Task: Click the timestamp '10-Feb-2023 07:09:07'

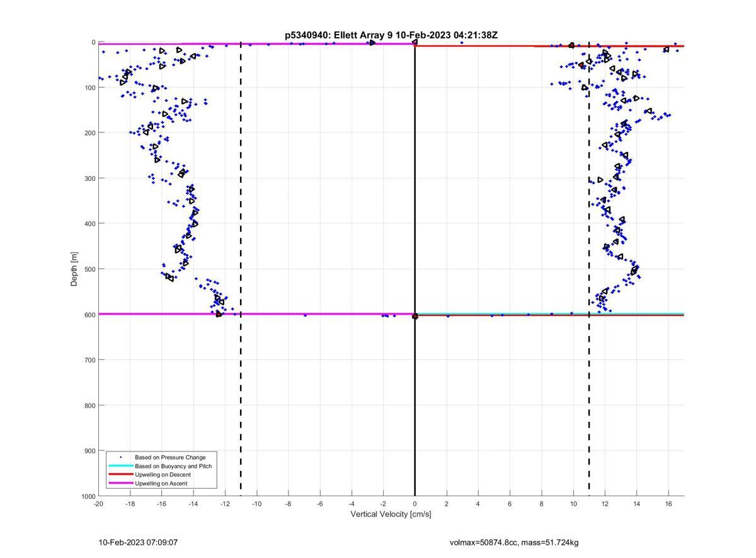Action: [x=138, y=542]
